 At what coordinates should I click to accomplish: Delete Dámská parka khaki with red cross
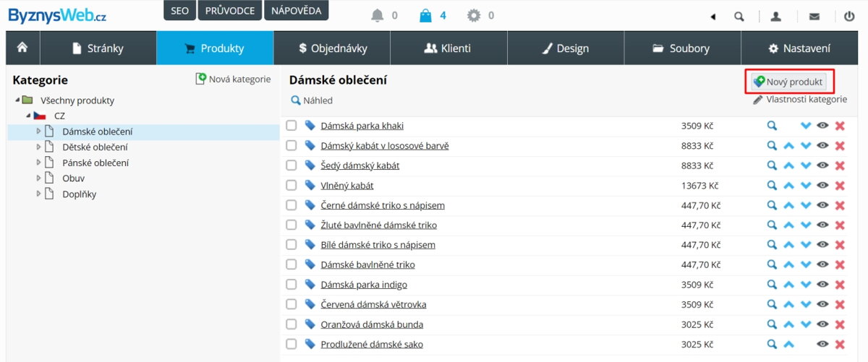[x=840, y=126]
